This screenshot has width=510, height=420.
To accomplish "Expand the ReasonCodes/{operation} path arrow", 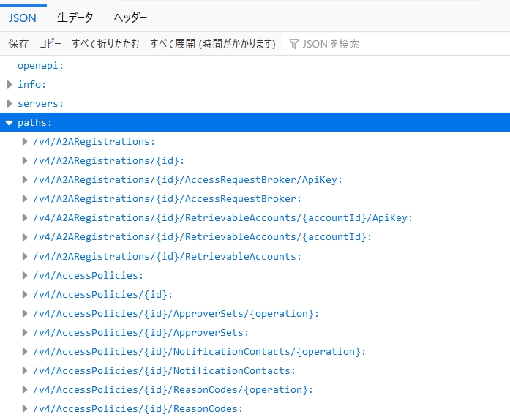I will [25, 390].
